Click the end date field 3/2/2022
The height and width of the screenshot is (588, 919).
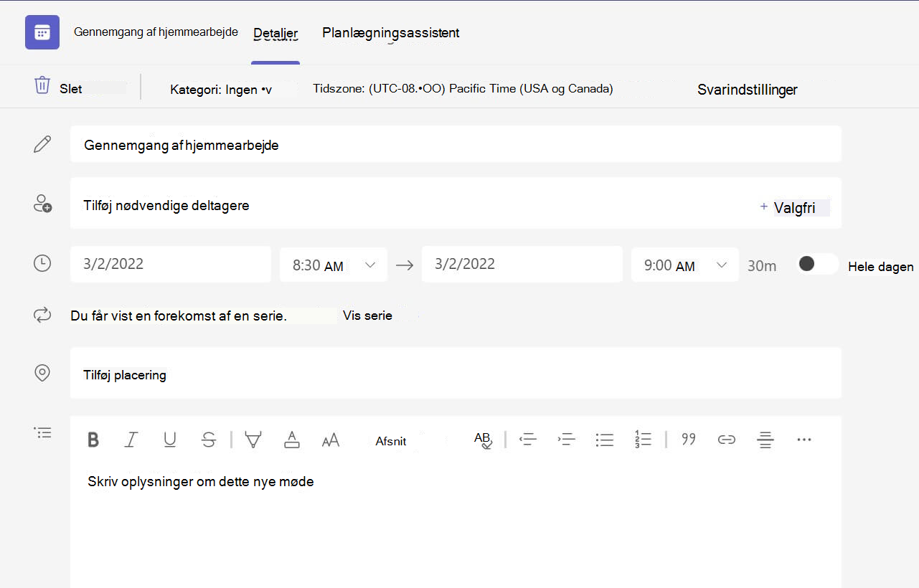click(x=522, y=264)
